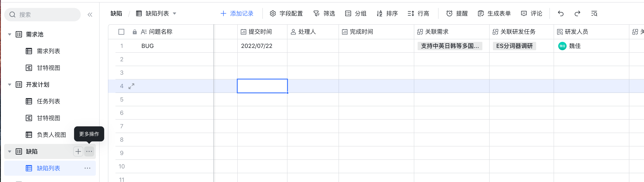This screenshot has width=644, height=182.
Task: Toggle the select-all checkbox in header
Action: 121,32
